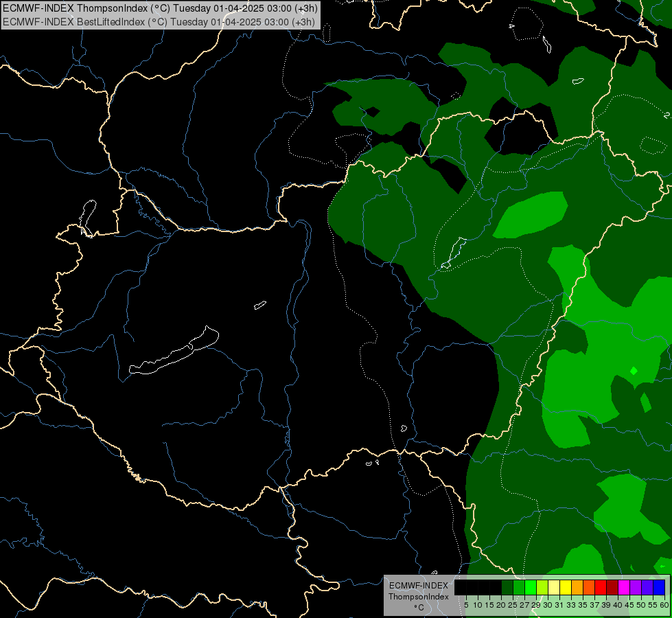Viewport: 672px width, 618px height.
Task: Select the magenta 40–45 legend swatch
Action: [624, 587]
